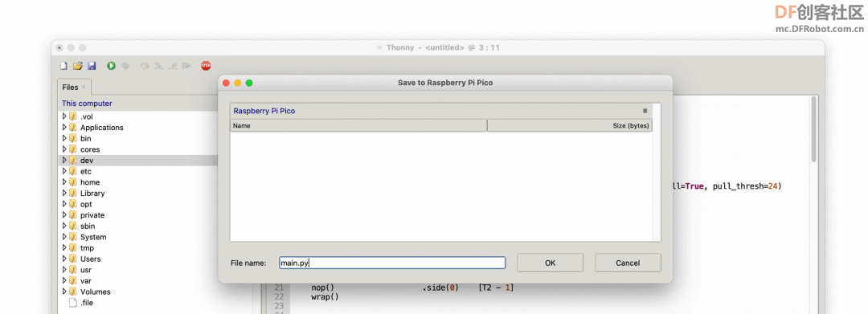Screen dimensions: 868x314
Task: Click the wrap() line in the editor
Action: click(325, 297)
